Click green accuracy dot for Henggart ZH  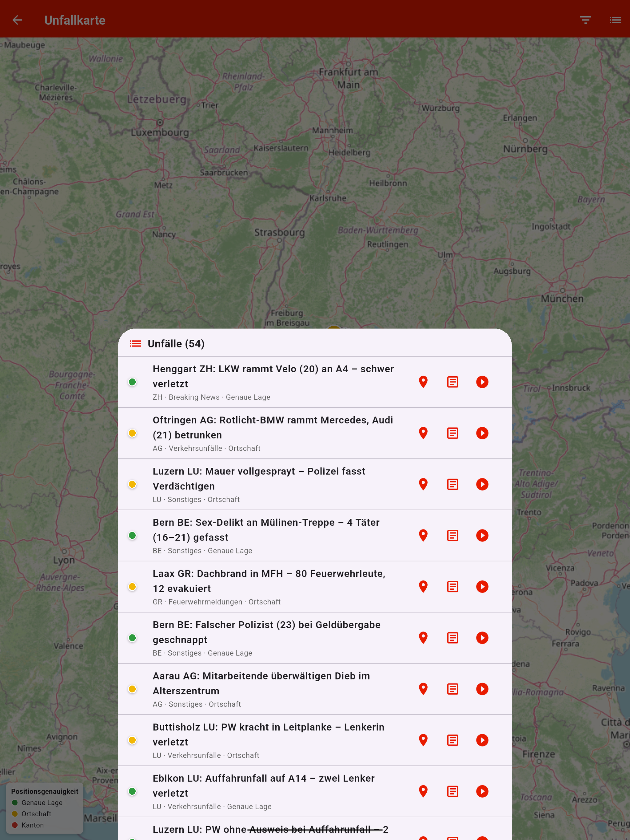click(x=132, y=382)
